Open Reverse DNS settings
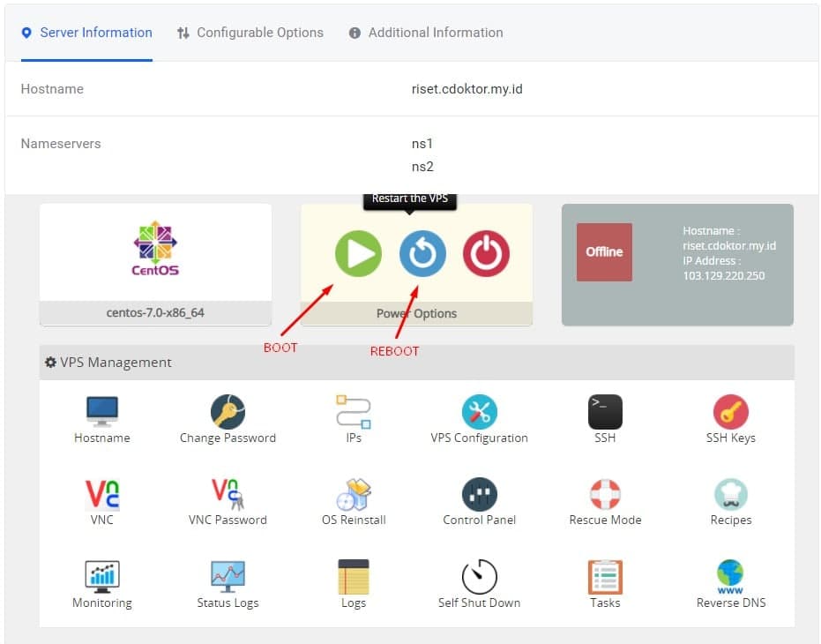 click(730, 577)
